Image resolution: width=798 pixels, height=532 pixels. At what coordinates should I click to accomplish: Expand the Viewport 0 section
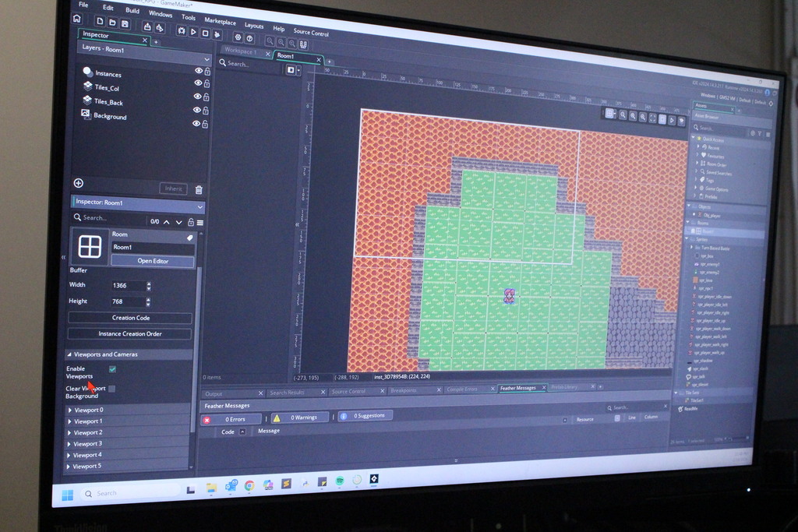click(x=70, y=410)
